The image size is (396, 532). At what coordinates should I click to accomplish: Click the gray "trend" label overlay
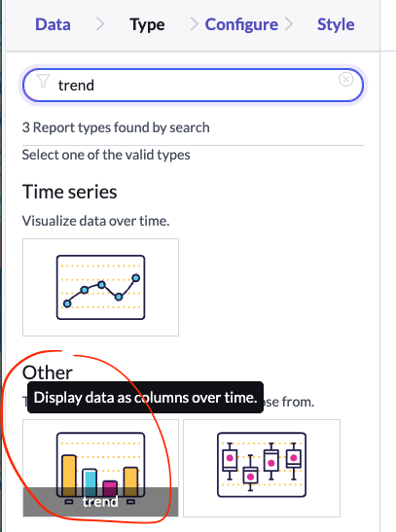[100, 502]
